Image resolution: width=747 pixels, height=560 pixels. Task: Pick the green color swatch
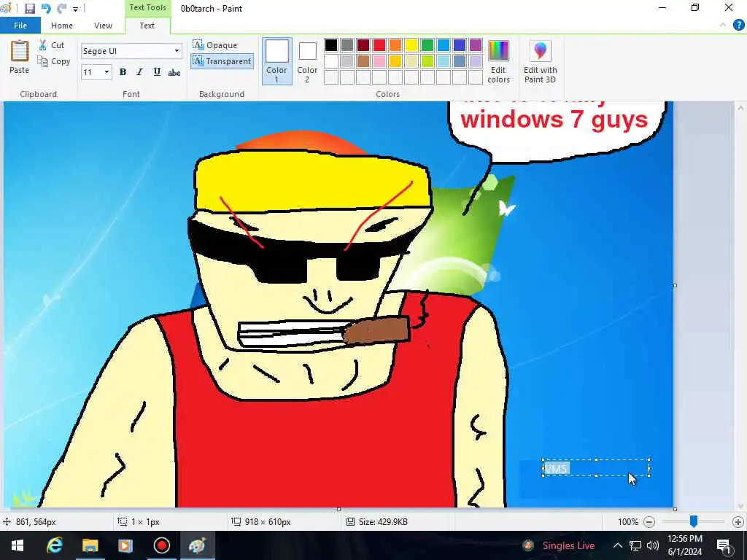[427, 44]
